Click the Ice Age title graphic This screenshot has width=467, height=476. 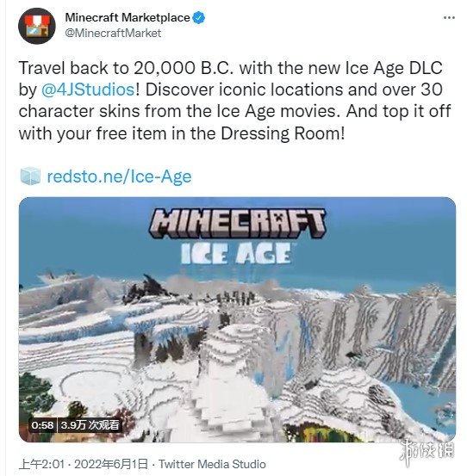pos(236,254)
